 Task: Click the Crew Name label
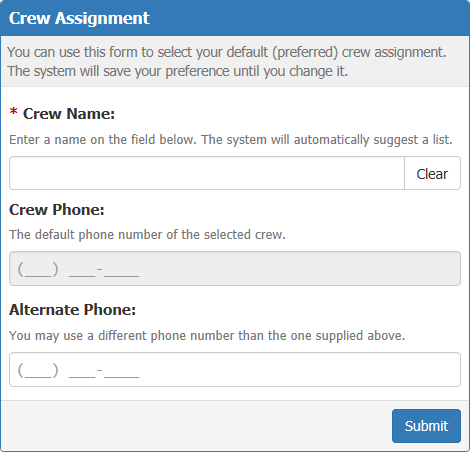[x=69, y=114]
